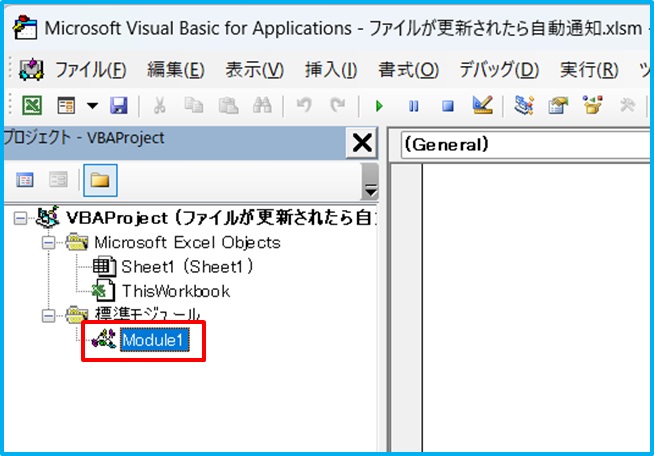The width and height of the screenshot is (654, 456).
Task: Select 標準モジュール folder in tree
Action: pyautogui.click(x=147, y=315)
